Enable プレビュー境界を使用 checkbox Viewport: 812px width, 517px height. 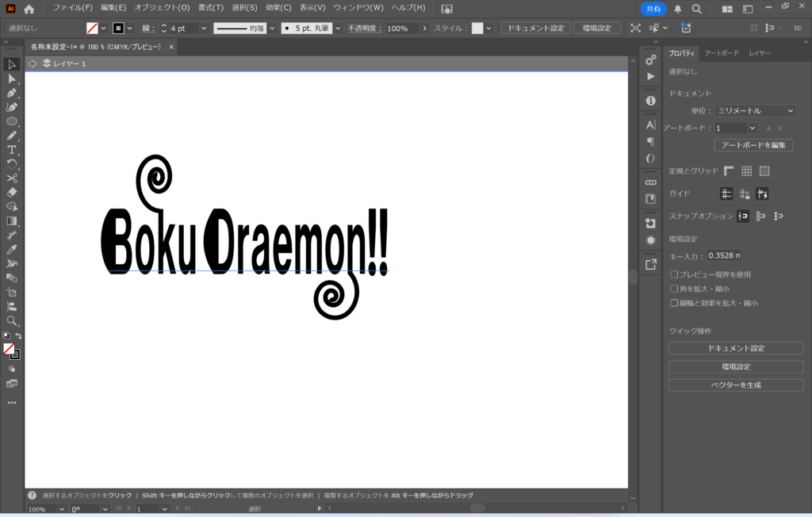tap(674, 274)
